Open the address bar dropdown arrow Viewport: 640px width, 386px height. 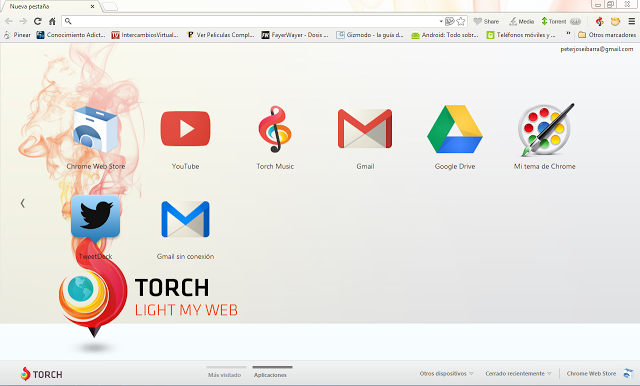click(x=441, y=21)
